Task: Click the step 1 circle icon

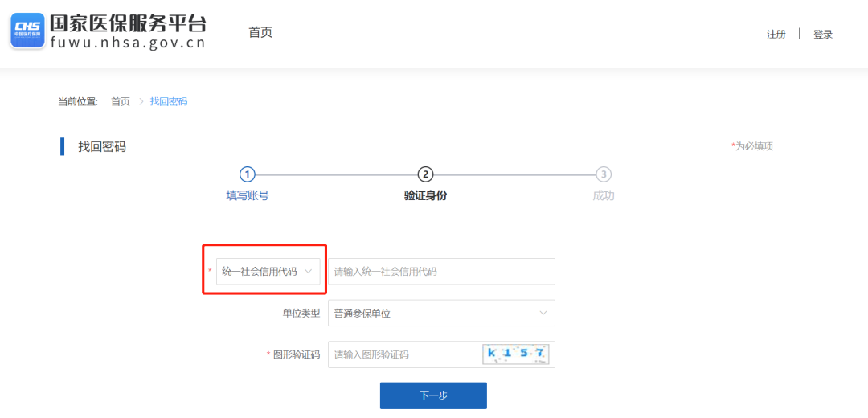Action: 248,174
